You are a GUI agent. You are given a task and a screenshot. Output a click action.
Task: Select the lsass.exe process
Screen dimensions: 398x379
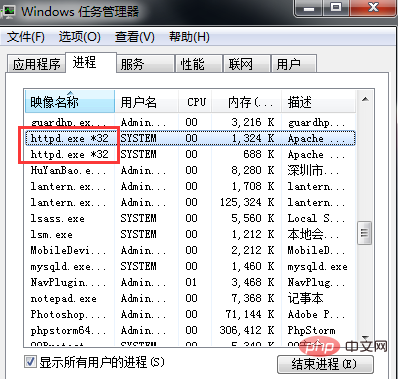[190, 218]
